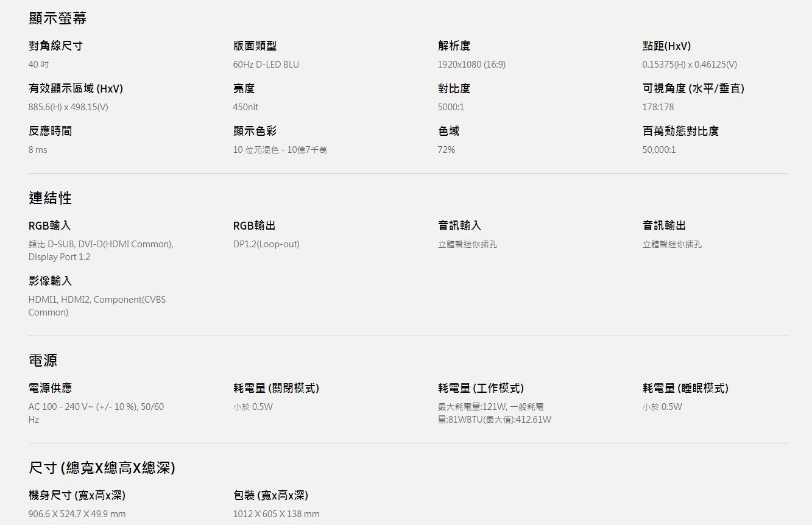The image size is (812, 525).
Task: Click the 顯示螢幕 section heading
Action: pyautogui.click(x=57, y=19)
